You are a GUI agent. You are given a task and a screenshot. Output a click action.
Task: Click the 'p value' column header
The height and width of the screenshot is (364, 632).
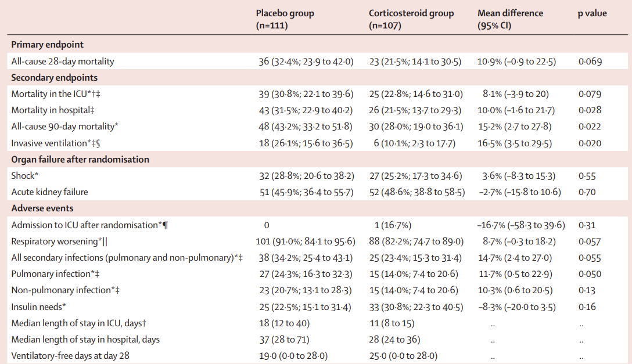[x=592, y=13]
